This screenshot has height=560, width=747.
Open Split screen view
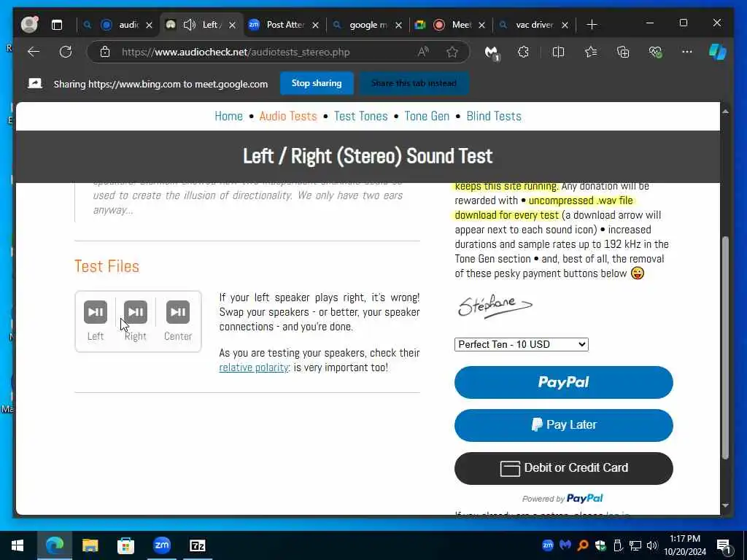coord(558,52)
